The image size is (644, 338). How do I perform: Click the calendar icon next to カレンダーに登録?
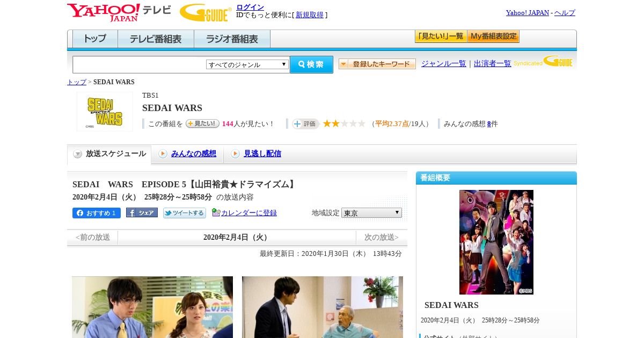[x=216, y=212]
